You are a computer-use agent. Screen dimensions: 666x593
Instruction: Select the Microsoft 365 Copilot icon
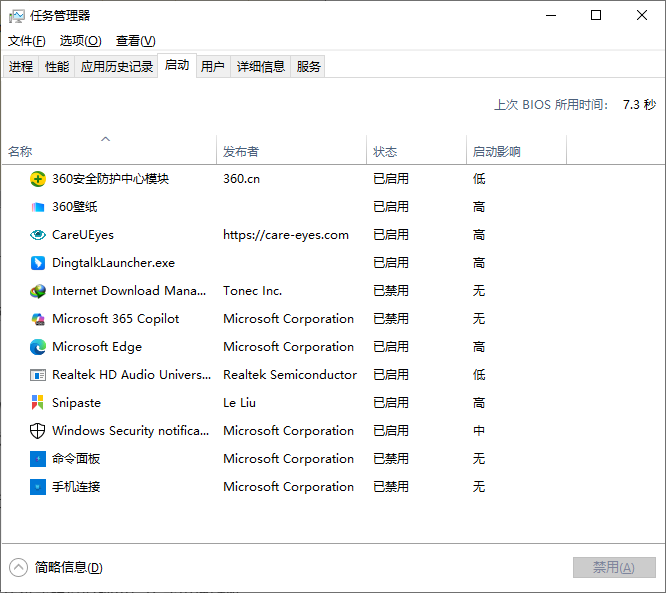click(x=38, y=319)
